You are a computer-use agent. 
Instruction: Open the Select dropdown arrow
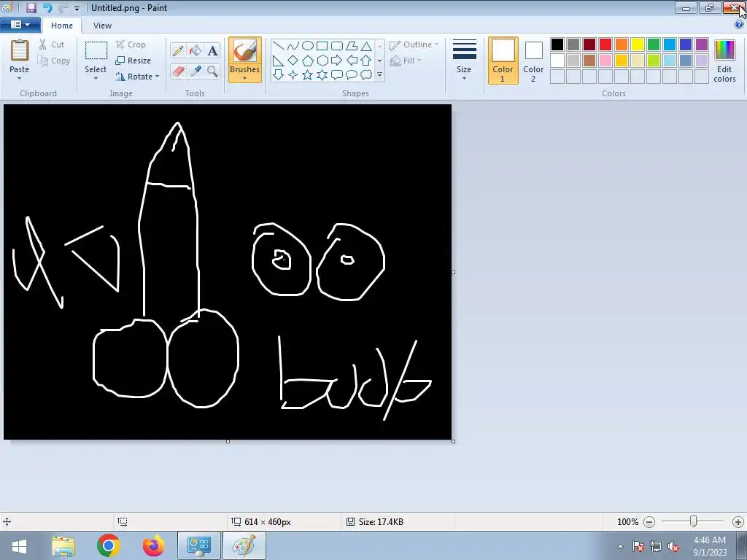click(96, 78)
